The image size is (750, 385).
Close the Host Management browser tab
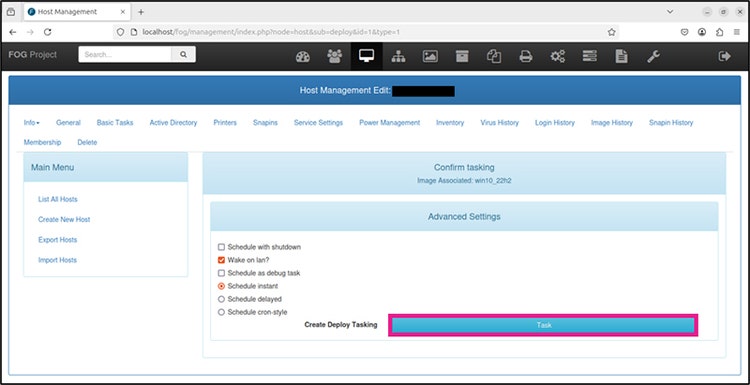[122, 12]
